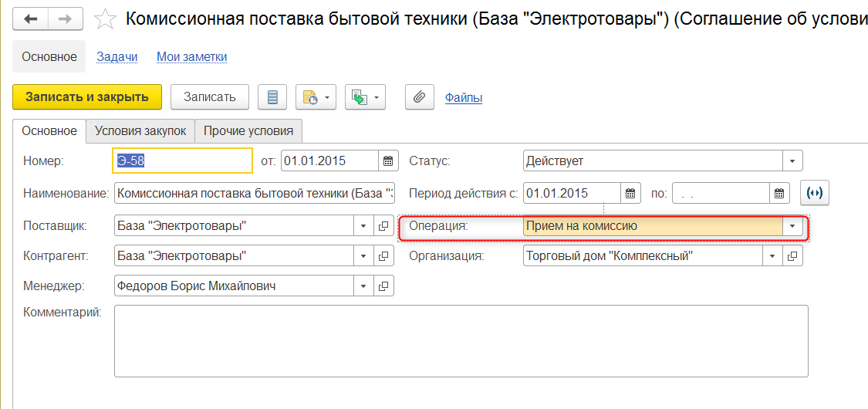The width and height of the screenshot is (868, 409).
Task: Expand the Контрагент dropdown
Action: [363, 256]
